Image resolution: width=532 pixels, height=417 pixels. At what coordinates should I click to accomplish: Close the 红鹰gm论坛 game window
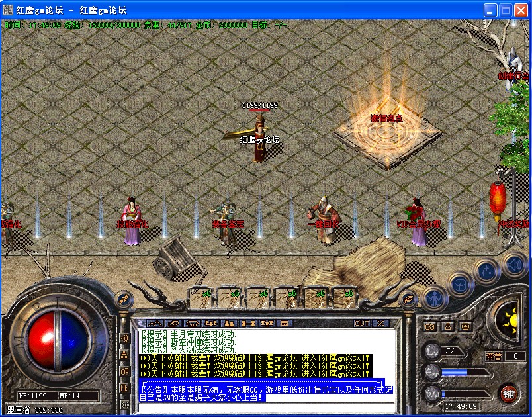pos(521,11)
